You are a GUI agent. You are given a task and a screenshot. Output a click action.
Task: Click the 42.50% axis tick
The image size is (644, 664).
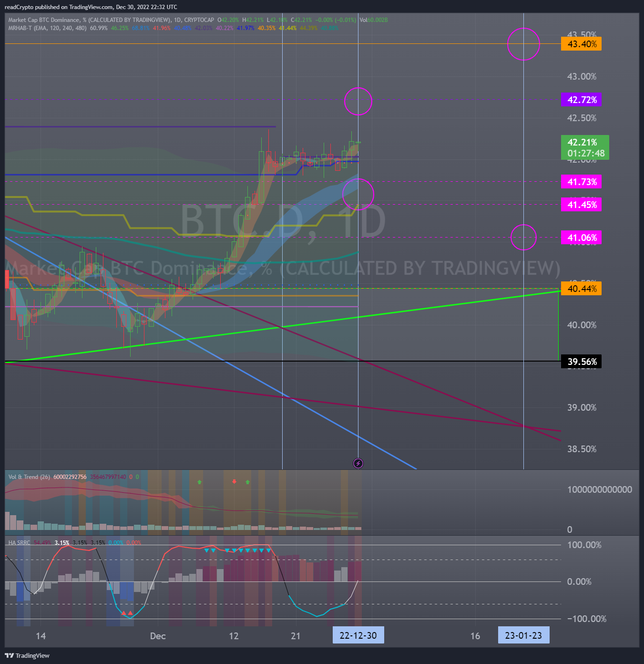(582, 118)
